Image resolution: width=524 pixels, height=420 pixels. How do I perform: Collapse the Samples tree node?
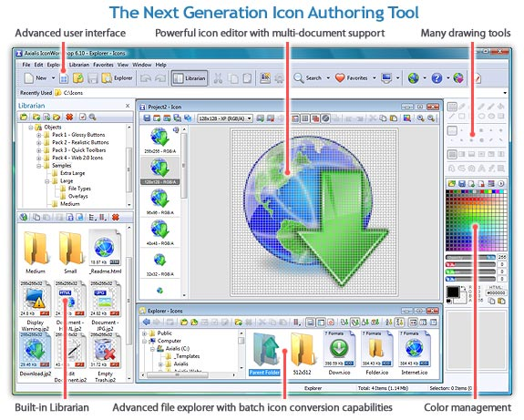pos(39,166)
